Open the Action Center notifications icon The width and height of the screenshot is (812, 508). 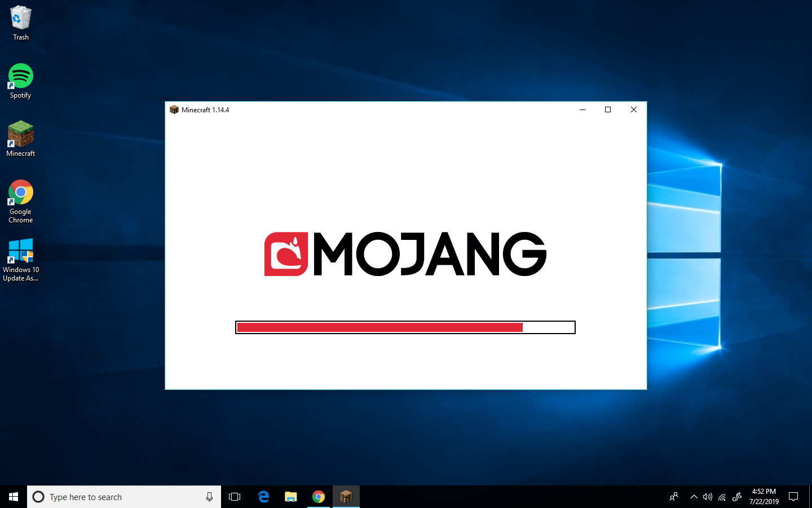(793, 497)
